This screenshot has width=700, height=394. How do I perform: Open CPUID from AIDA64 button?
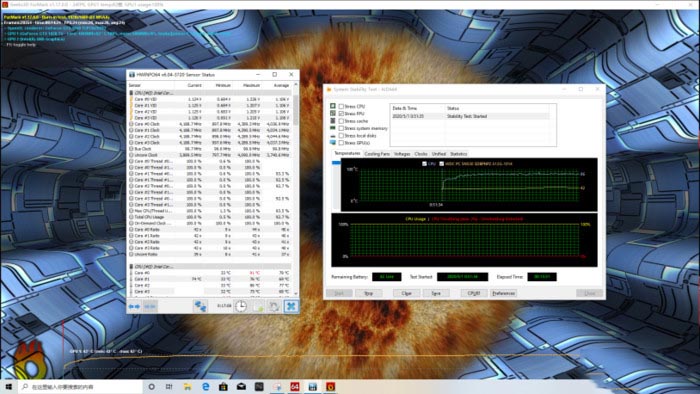tap(474, 294)
